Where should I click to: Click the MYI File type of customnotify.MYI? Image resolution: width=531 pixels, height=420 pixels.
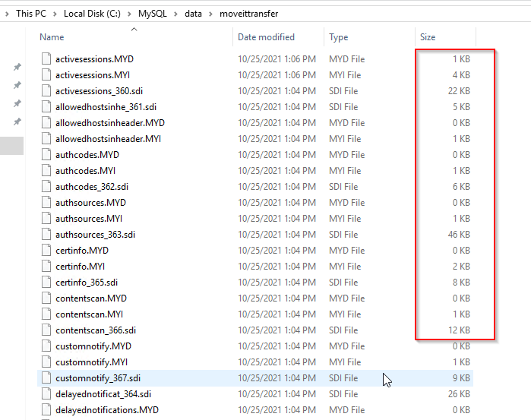point(345,362)
